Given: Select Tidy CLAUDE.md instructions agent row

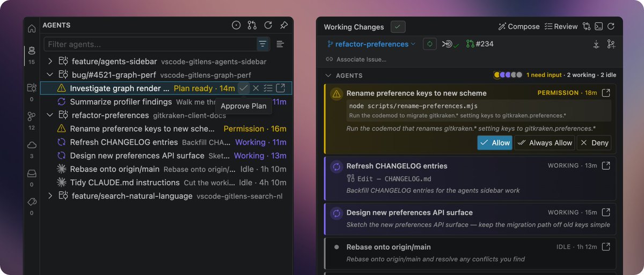Looking at the screenshot, I should (x=167, y=182).
